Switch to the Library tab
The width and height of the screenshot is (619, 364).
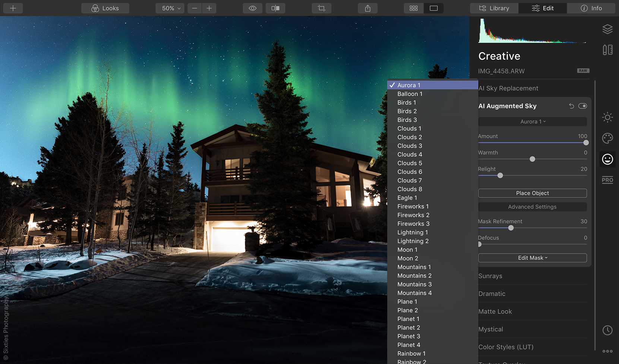point(494,8)
